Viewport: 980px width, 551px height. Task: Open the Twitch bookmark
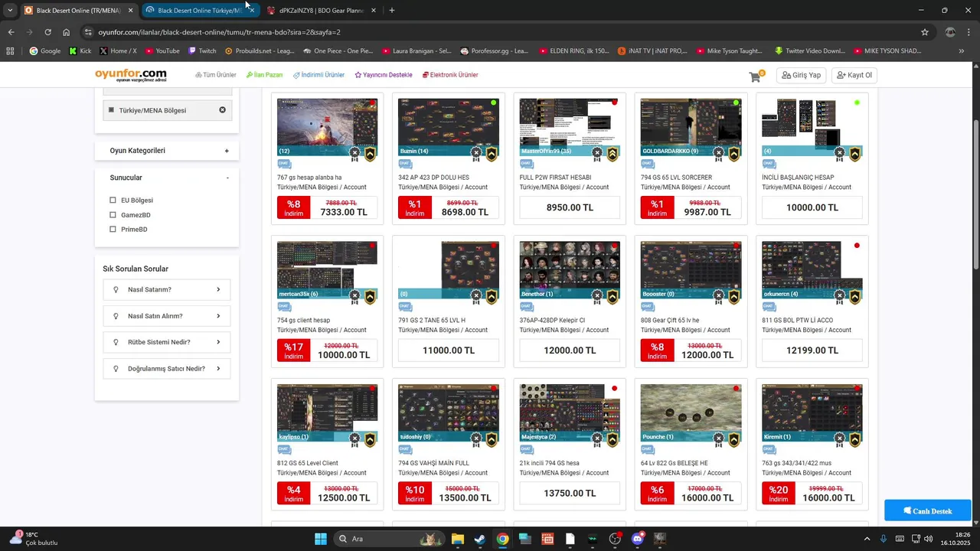pos(202,51)
